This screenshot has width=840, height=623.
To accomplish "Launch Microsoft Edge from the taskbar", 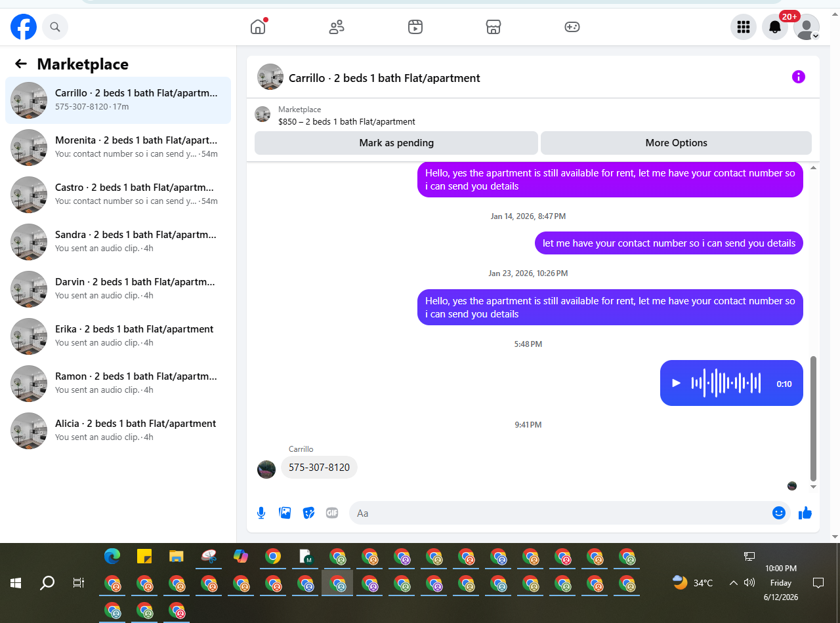I will click(x=112, y=556).
